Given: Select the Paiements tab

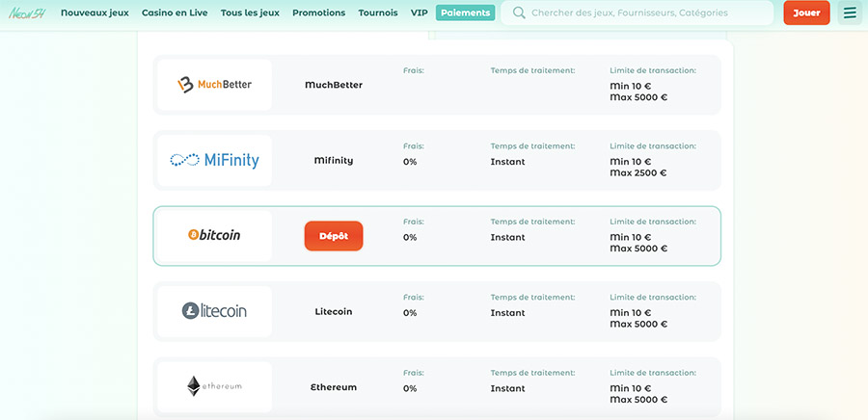Looking at the screenshot, I should 466,13.
